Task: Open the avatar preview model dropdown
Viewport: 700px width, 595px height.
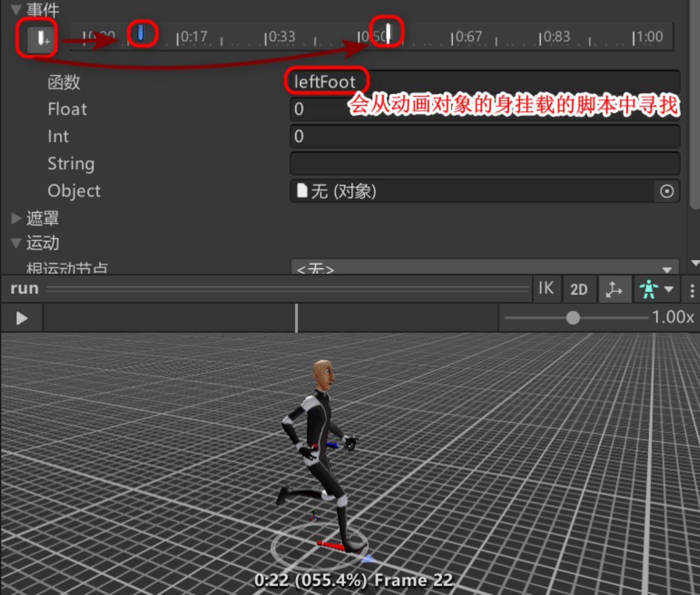Action: (x=656, y=290)
